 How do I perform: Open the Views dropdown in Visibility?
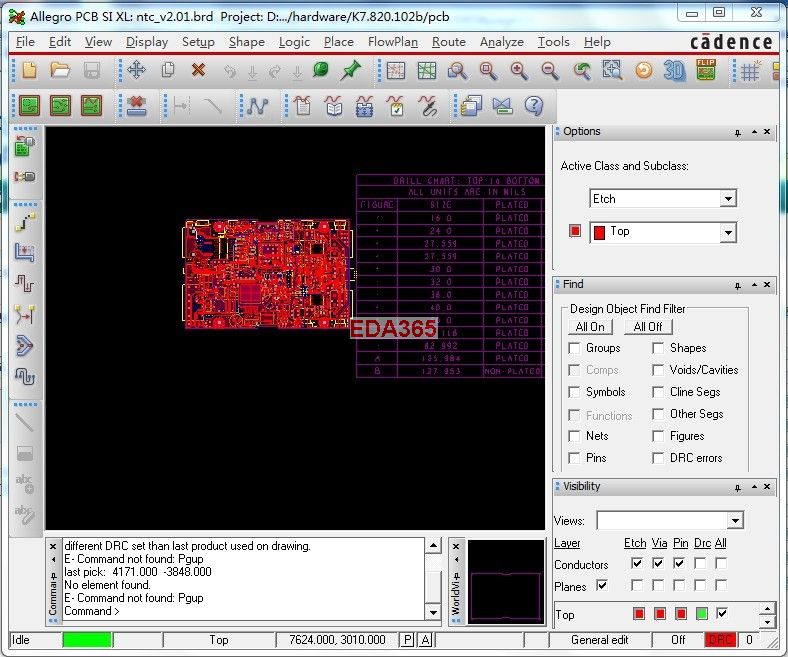click(735, 520)
